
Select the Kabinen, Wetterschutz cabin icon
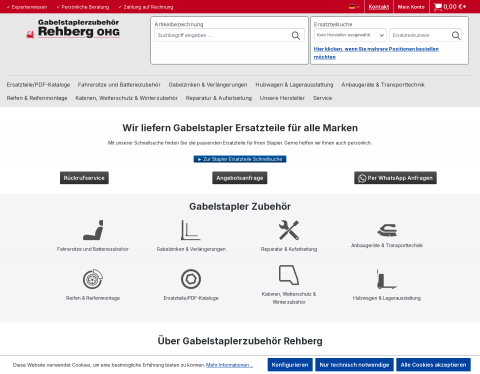[289, 275]
